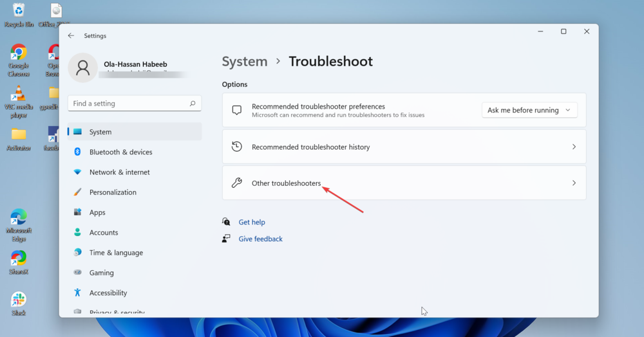Open Accessibility settings category

[x=135, y=293]
